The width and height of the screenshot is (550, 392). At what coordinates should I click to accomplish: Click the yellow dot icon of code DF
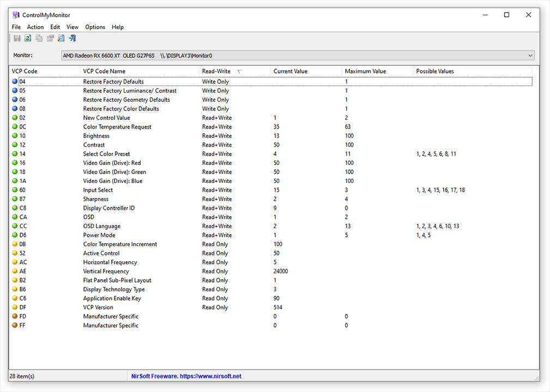(15, 307)
